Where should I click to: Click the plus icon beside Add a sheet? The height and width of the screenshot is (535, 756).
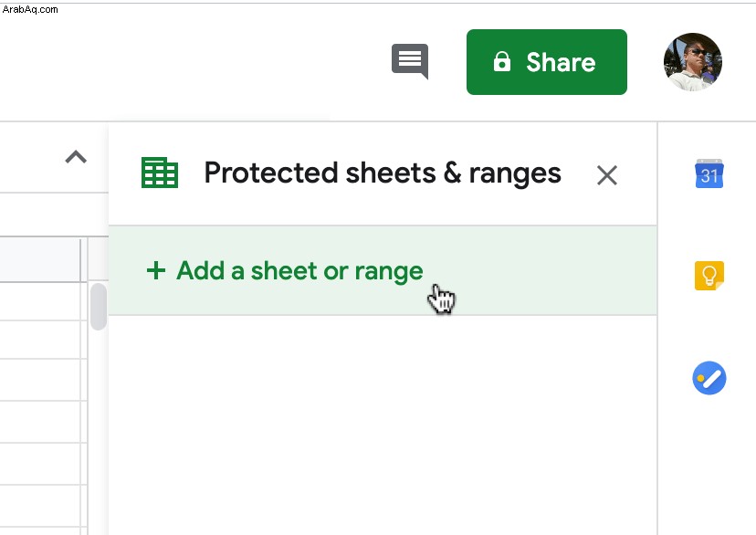point(156,270)
